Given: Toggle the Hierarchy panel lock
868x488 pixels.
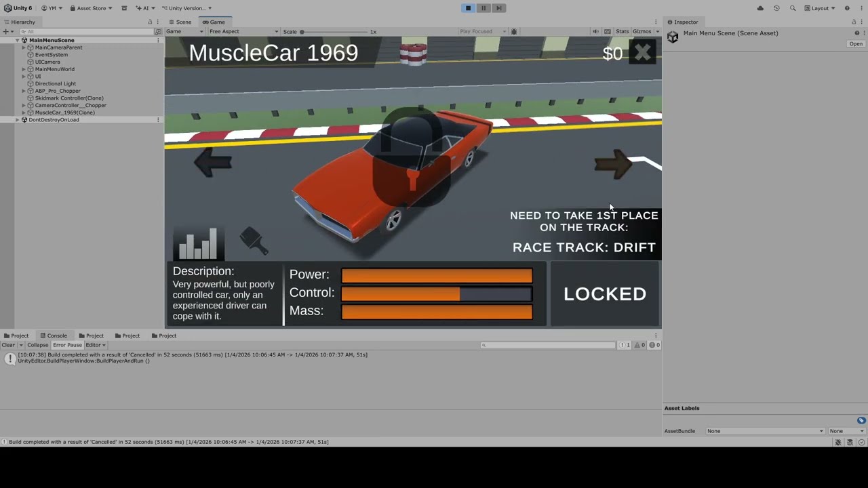Looking at the screenshot, I should [x=150, y=22].
